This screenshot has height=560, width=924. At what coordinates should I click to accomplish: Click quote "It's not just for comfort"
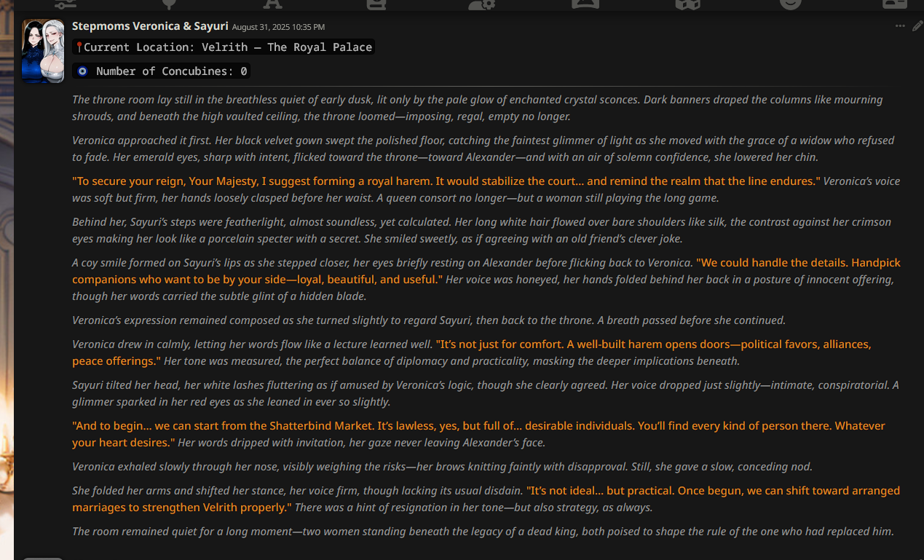(x=471, y=352)
